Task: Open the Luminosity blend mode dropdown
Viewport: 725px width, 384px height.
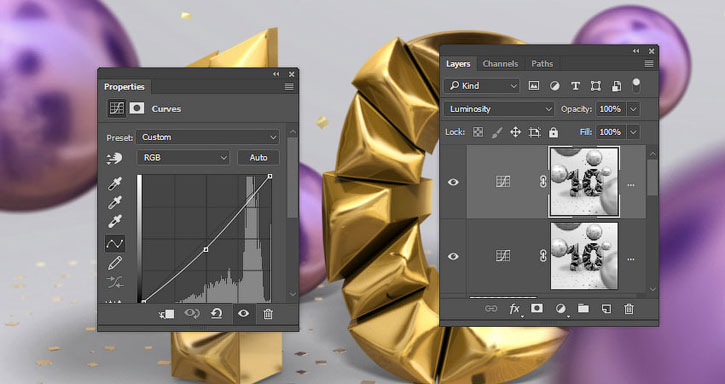Action: coord(499,109)
